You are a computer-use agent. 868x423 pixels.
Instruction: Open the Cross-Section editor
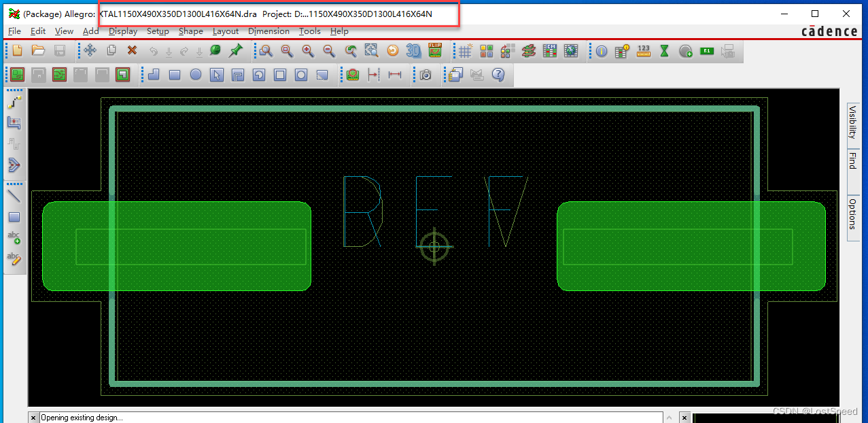530,51
